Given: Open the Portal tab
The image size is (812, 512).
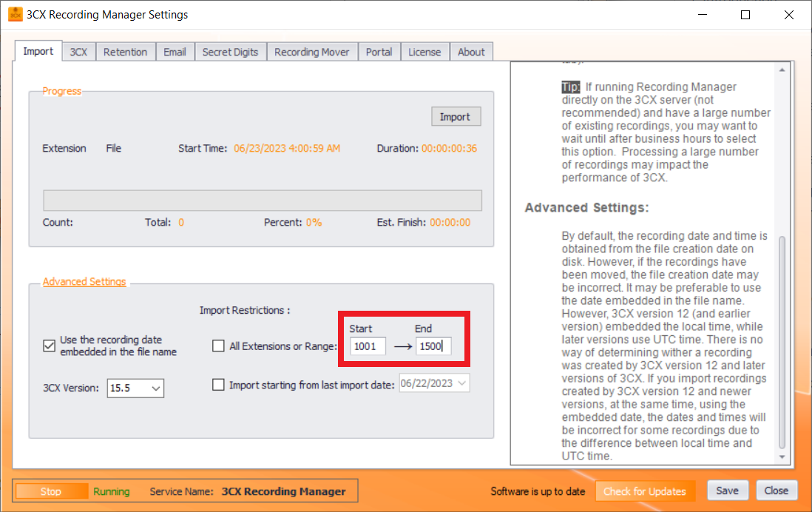Looking at the screenshot, I should pos(379,51).
